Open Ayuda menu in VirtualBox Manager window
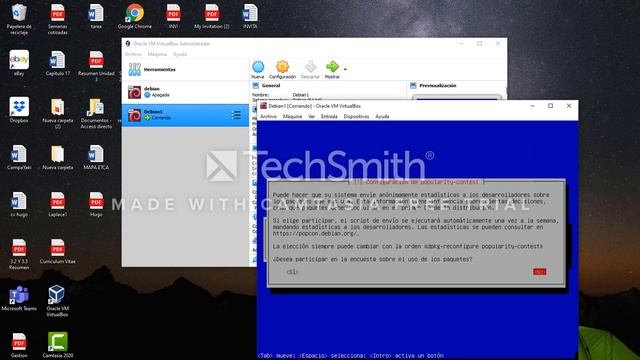Screen dimensions: 640x360 tap(180, 54)
